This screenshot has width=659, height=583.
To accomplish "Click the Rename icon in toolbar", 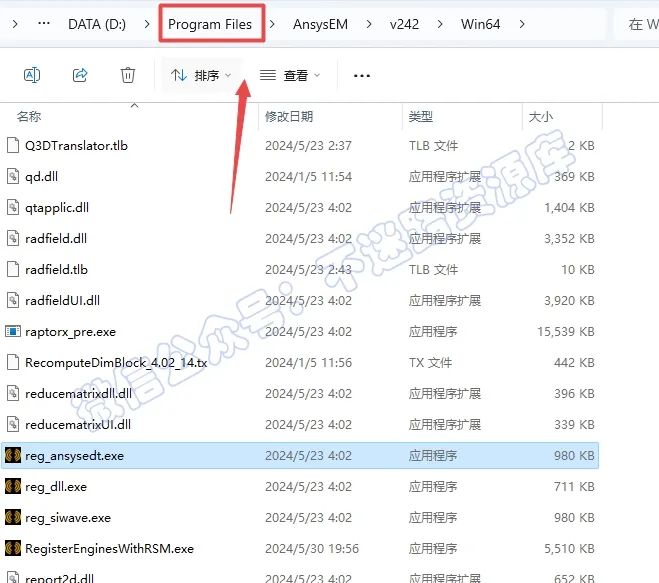I will click(x=32, y=75).
